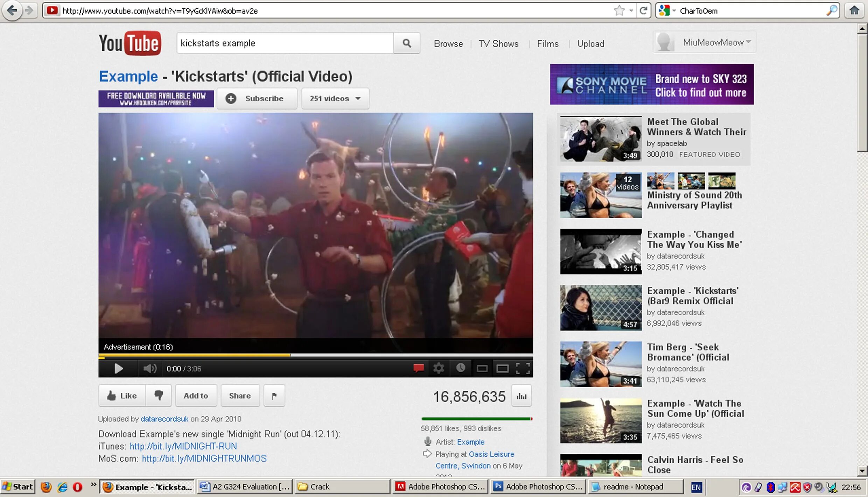Expand the quick launch chevron

coord(93,484)
